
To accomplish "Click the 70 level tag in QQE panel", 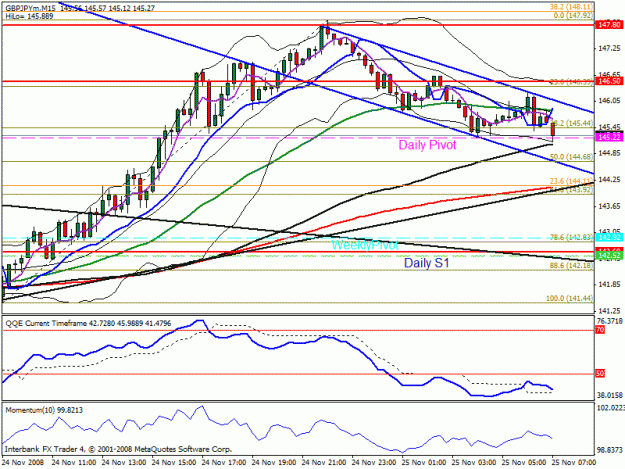I will [x=600, y=330].
